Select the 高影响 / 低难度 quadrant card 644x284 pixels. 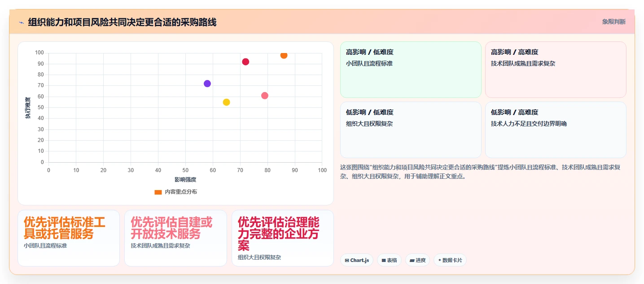click(x=411, y=70)
